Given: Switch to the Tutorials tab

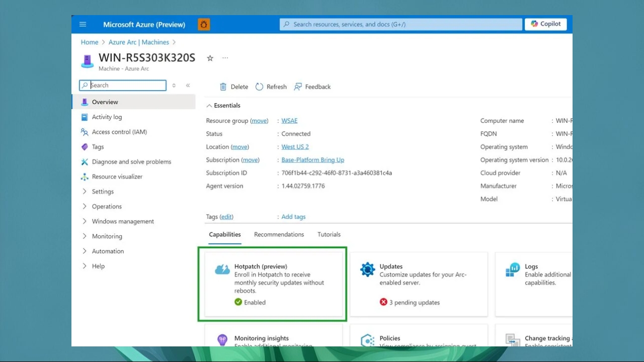Looking at the screenshot, I should point(329,234).
